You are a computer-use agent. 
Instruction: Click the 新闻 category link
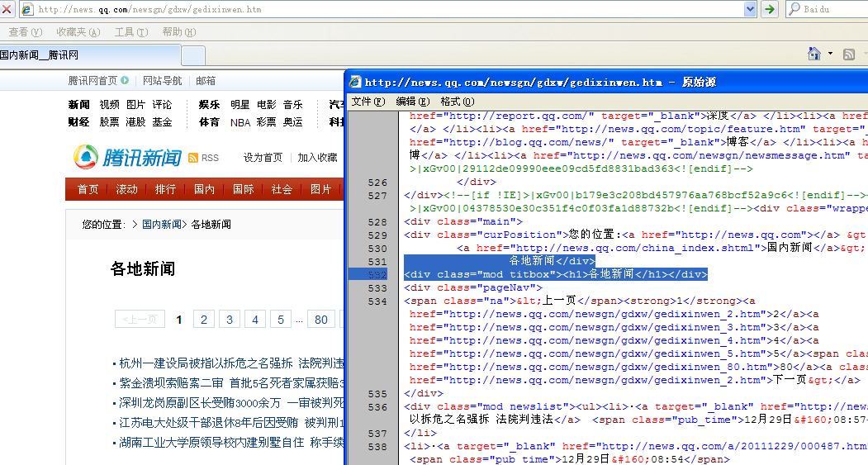78,105
